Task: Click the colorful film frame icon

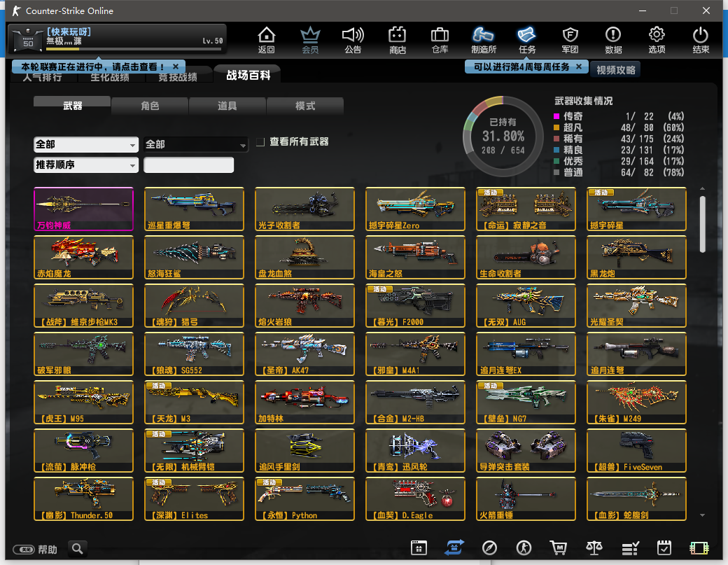Action: pyautogui.click(x=699, y=549)
